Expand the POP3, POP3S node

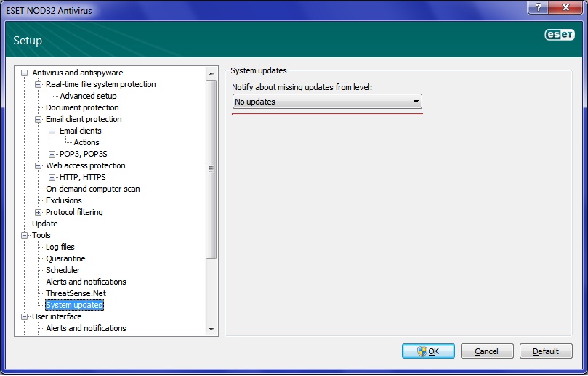point(52,155)
